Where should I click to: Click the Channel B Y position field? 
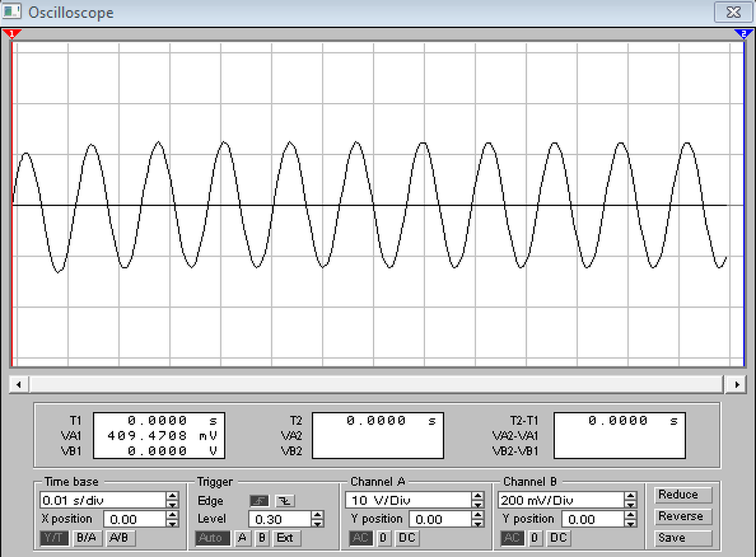click(x=593, y=519)
